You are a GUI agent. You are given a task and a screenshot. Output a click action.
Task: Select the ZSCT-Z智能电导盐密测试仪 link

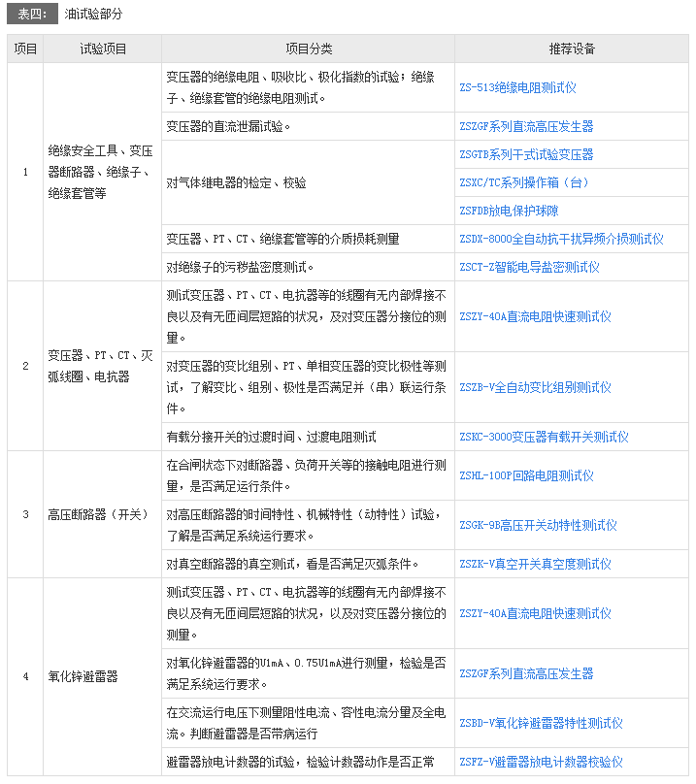pyautogui.click(x=529, y=267)
